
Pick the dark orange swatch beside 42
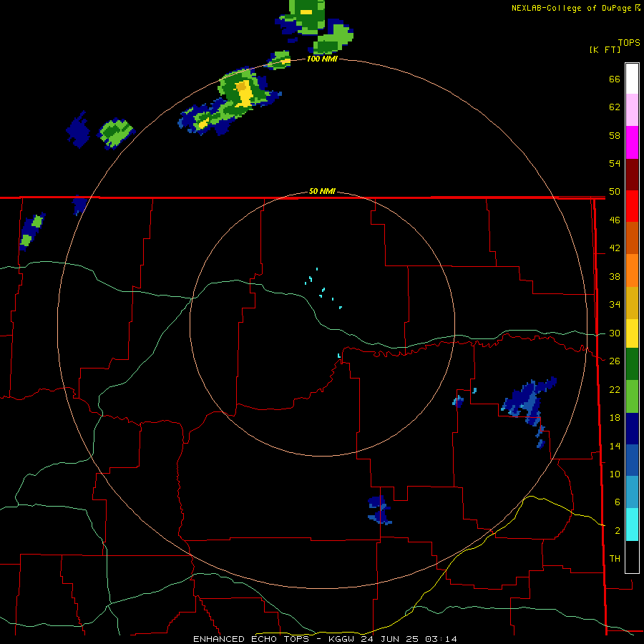[632, 238]
